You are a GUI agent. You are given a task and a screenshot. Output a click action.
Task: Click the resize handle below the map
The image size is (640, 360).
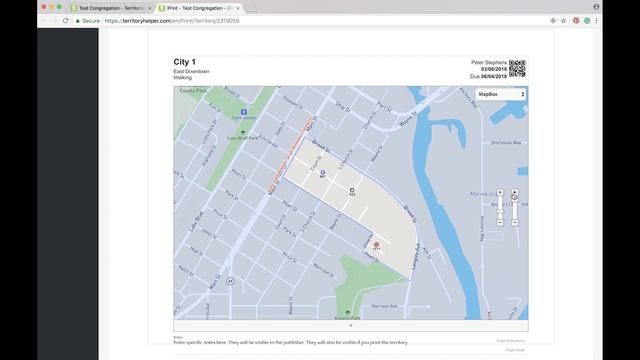pyautogui.click(x=351, y=326)
